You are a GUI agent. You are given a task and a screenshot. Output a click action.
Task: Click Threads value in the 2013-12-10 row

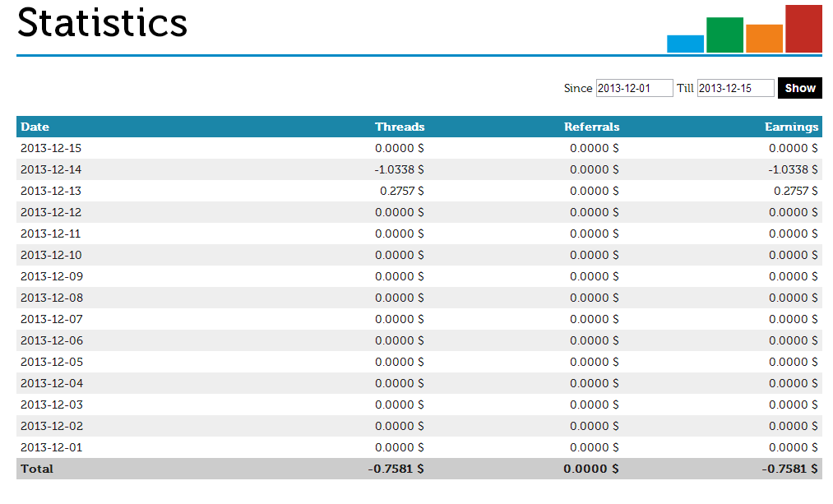click(400, 255)
